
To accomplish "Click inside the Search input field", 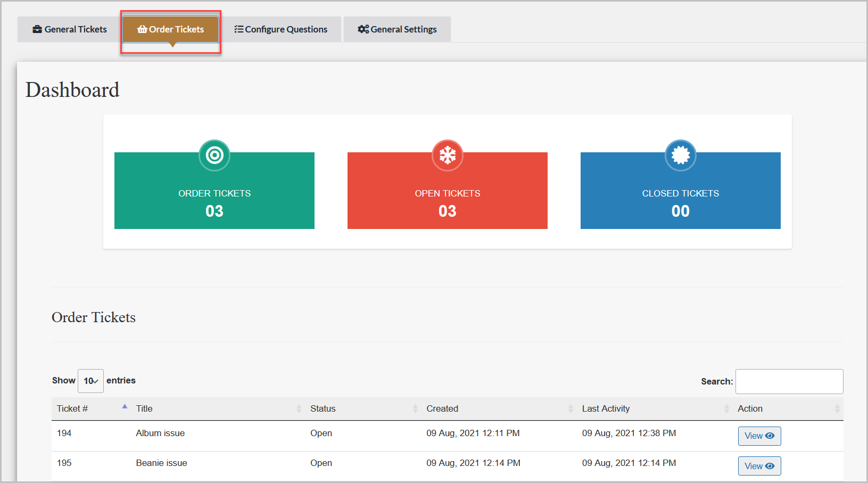I will coord(789,381).
